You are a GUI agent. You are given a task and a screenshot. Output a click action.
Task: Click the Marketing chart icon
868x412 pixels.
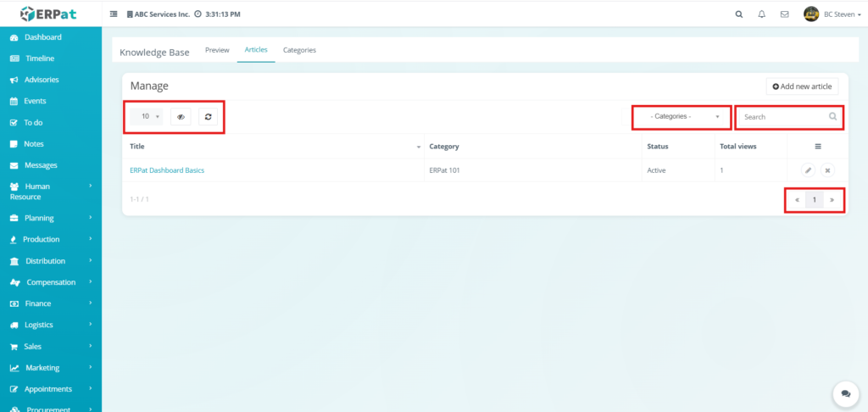click(x=15, y=368)
